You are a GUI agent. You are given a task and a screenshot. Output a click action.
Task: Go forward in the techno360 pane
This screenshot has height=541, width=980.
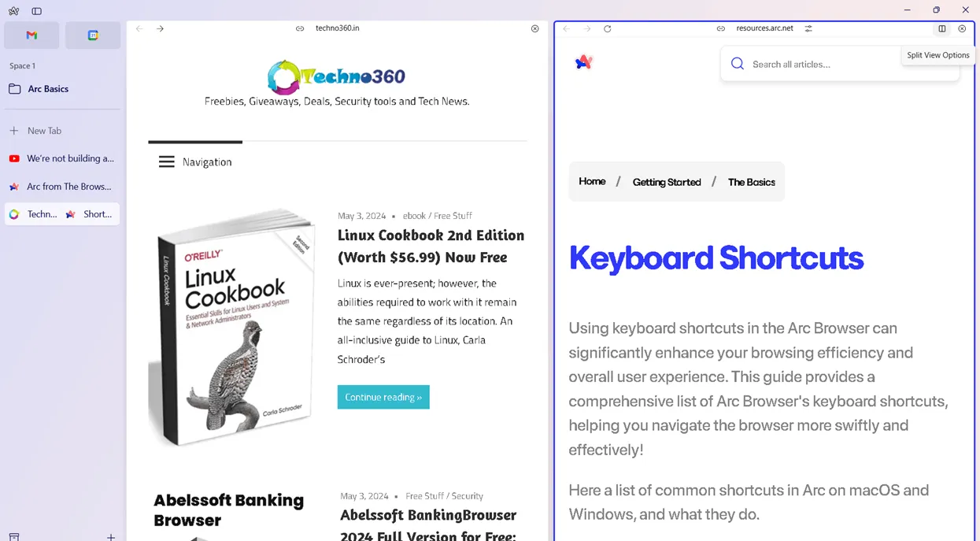pyautogui.click(x=160, y=28)
